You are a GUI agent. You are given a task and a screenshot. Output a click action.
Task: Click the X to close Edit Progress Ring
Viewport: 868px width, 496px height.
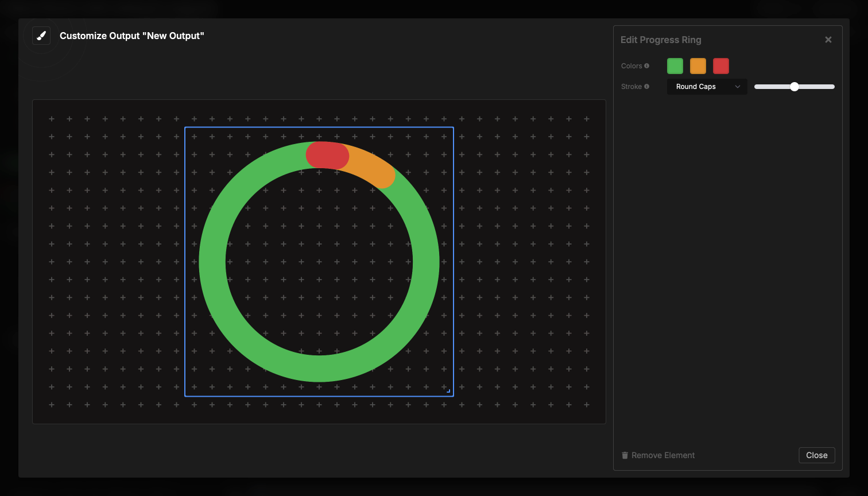(x=828, y=39)
